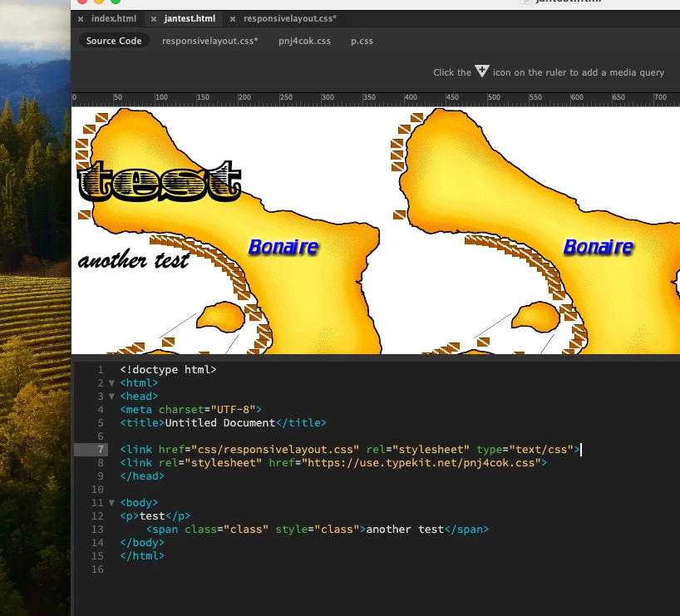Click the meta charset="UTF-8" line

click(191, 410)
